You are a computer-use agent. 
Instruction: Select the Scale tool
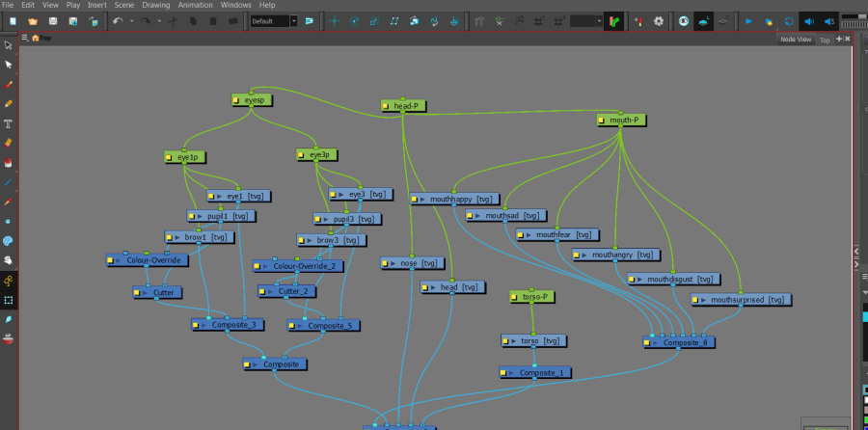point(374,21)
